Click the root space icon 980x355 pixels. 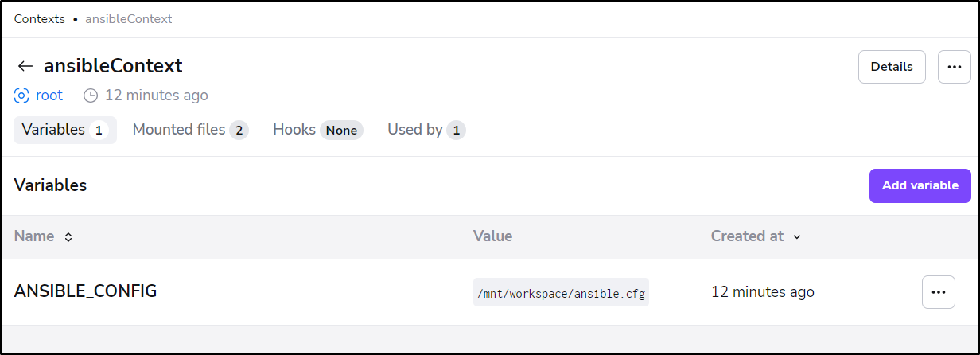point(21,96)
